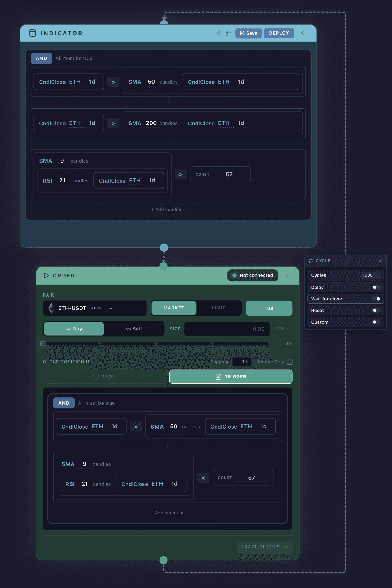This screenshot has height=588, width=392.
Task: Check the Reduce Only checkbox
Action: 289,362
